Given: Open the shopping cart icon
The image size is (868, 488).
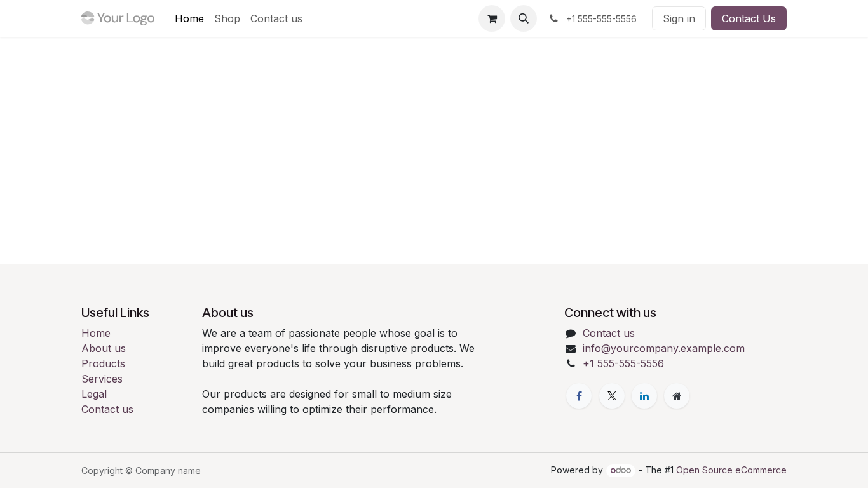Looking at the screenshot, I should tap(492, 18).
